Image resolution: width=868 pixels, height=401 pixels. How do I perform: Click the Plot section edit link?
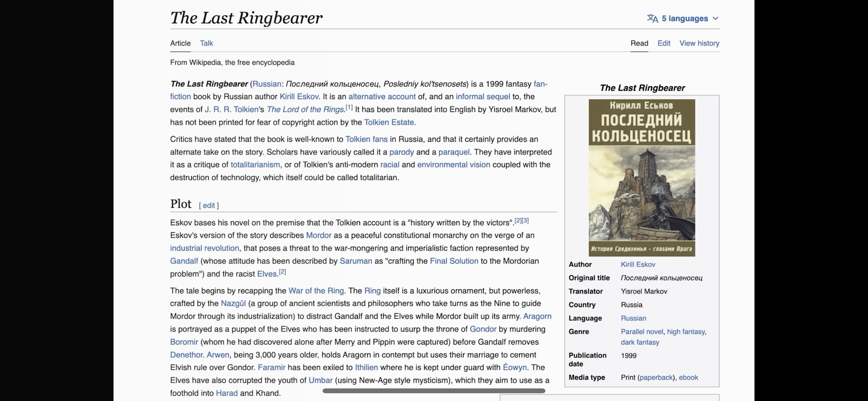pyautogui.click(x=209, y=205)
